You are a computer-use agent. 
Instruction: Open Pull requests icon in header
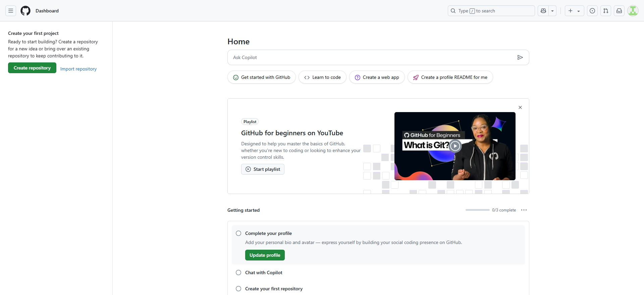(x=606, y=11)
